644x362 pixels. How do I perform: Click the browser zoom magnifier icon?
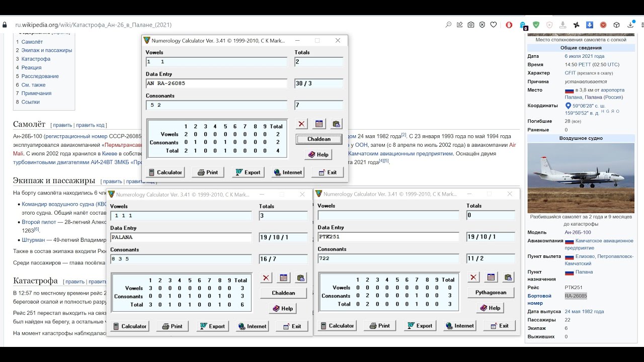[448, 25]
